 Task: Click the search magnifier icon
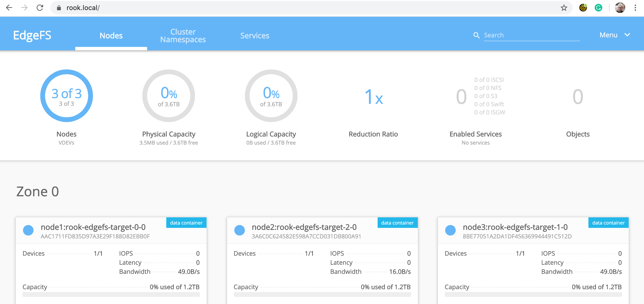[476, 35]
